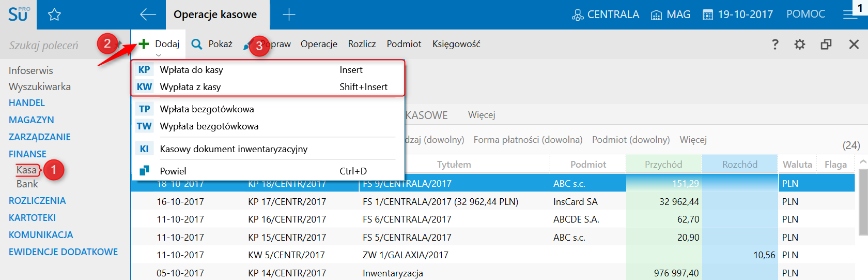Expand the Dodaj dropdown arrow
Viewport: 868px width, 280px height.
coord(159,55)
